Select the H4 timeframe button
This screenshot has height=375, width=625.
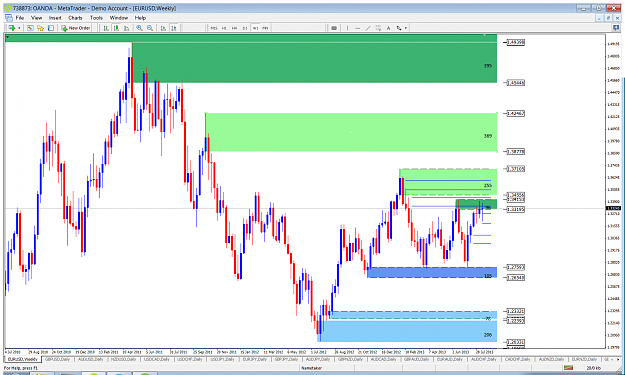pyautogui.click(x=234, y=28)
